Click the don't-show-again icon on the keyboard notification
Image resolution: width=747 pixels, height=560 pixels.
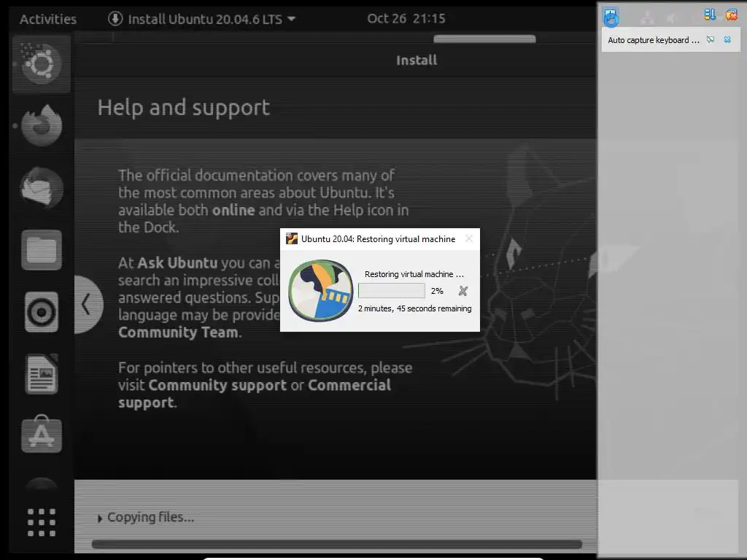click(711, 39)
